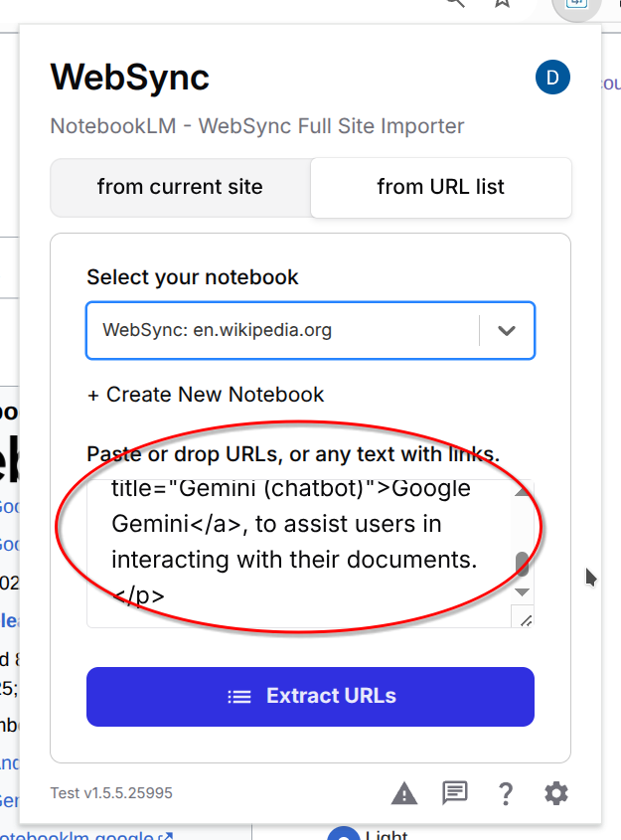
Task: Click the Extract URLs button
Action: coord(310,696)
